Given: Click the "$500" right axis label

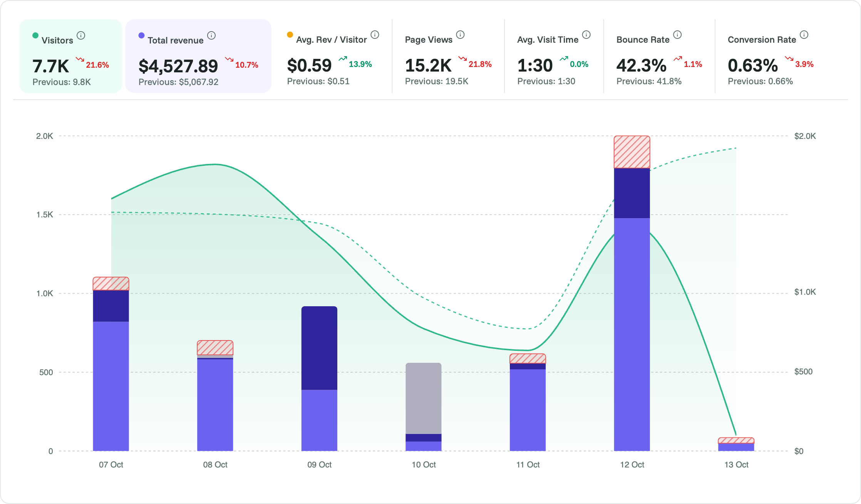Looking at the screenshot, I should (803, 371).
